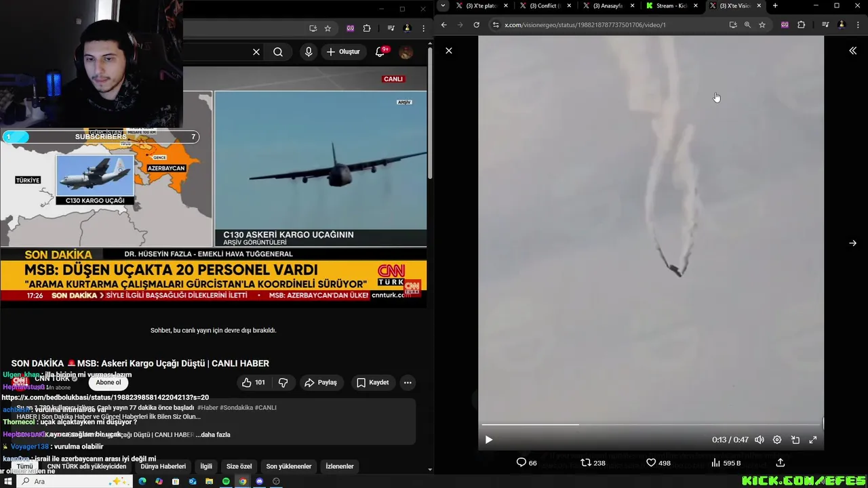
Task: Dislike the CNN Türk video
Action: (283, 382)
